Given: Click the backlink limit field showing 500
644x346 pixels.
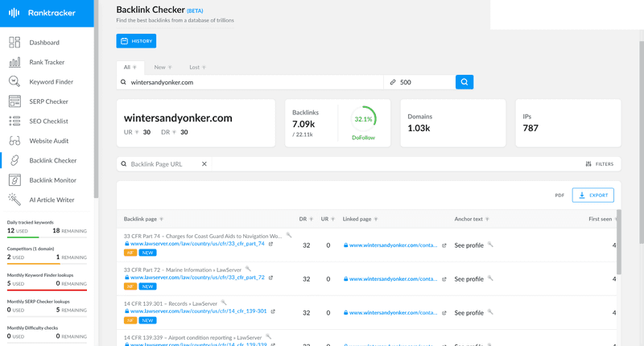Looking at the screenshot, I should click(419, 82).
